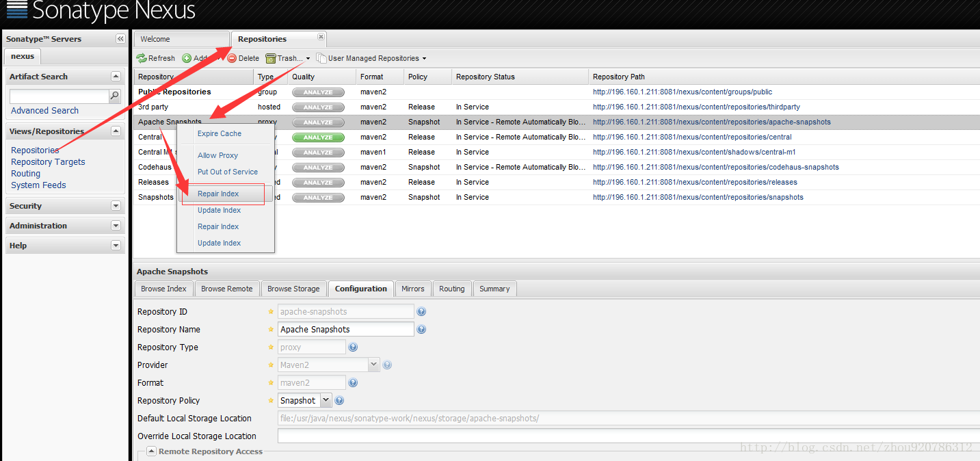
Task: Switch to the Welcome tab
Action: 181,39
